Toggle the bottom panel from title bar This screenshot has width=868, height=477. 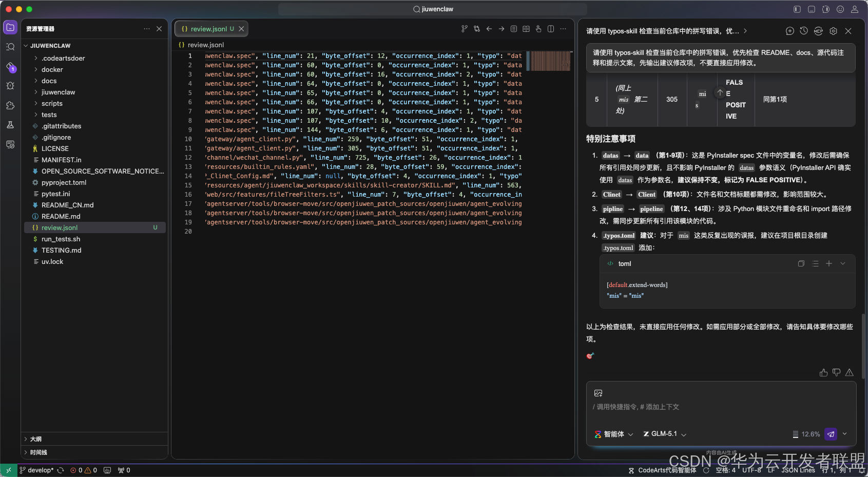point(812,9)
